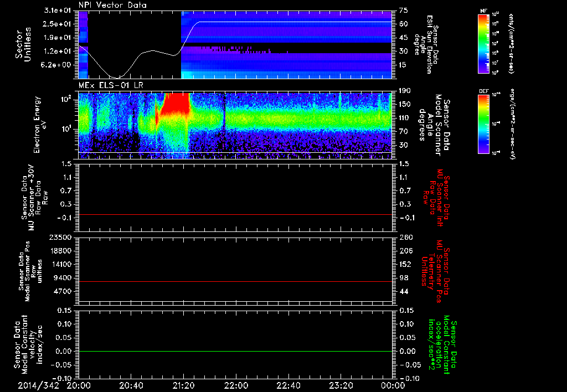Click the white sun elevation curve minimum
This screenshot has width=567, height=392.
[x=117, y=78]
